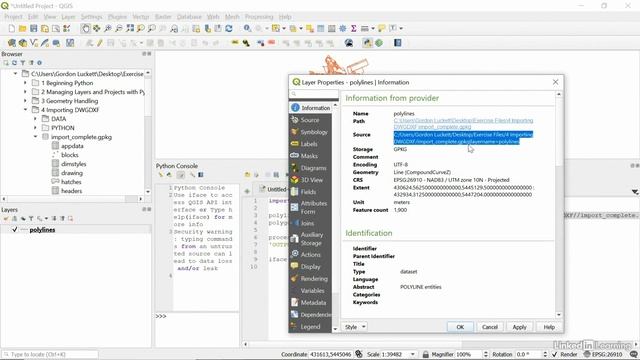Click the Zoom Full extent icon
The width and height of the screenshot is (640, 360).
click(130, 28)
